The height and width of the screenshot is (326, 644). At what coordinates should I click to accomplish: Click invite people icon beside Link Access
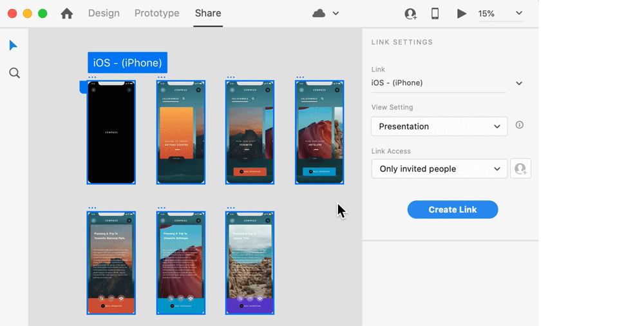(520, 169)
